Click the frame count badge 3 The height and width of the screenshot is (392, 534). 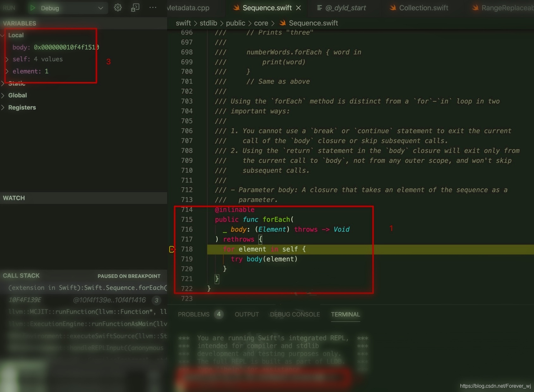point(156,300)
